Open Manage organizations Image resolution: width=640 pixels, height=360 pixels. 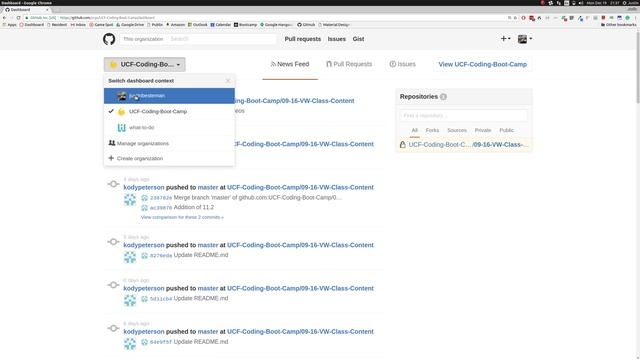[x=142, y=143]
